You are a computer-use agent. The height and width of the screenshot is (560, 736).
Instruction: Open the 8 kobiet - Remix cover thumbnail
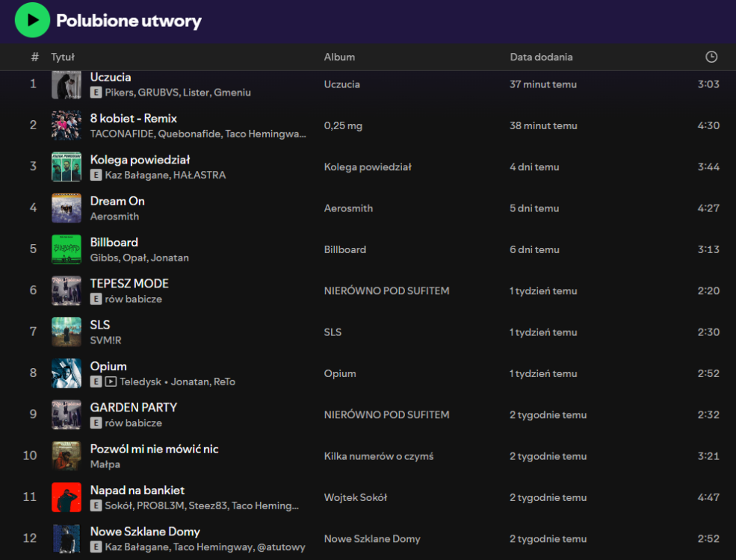pos(67,125)
